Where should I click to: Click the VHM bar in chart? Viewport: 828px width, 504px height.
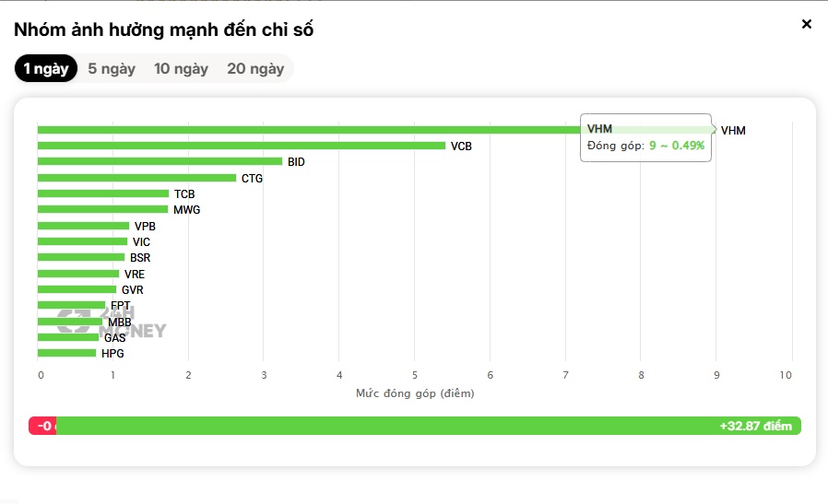coord(376,130)
